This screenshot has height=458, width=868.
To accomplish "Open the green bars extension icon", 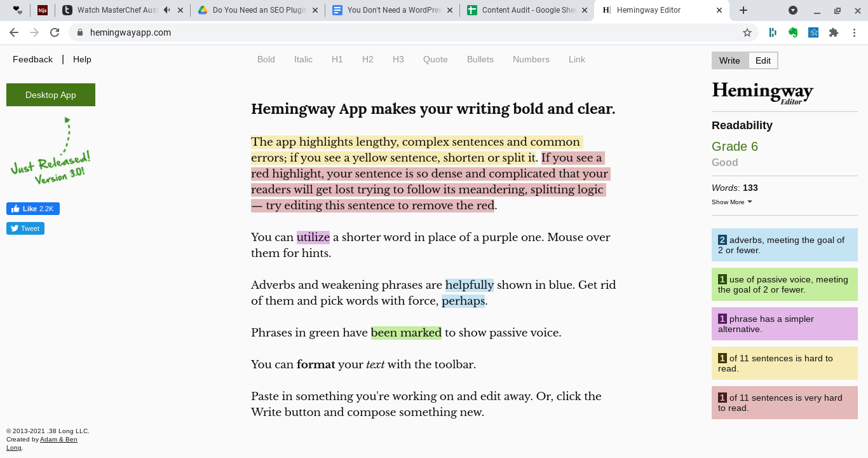I will (773, 32).
